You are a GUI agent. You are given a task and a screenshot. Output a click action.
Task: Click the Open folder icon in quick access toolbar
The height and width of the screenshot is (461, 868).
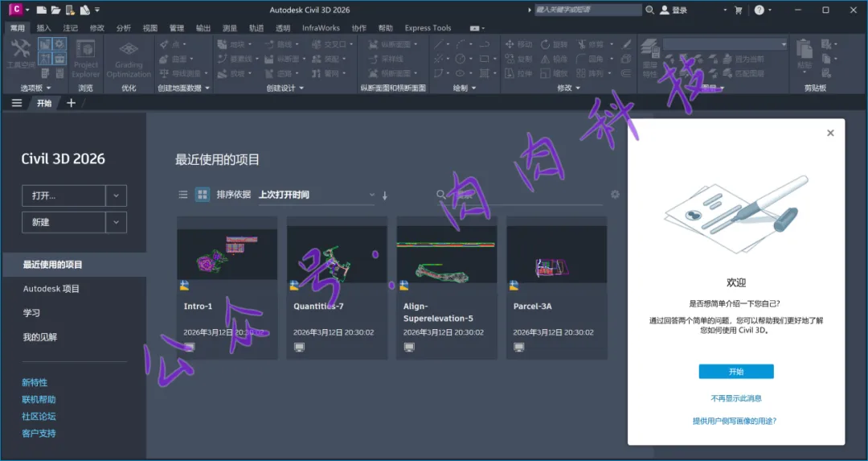pyautogui.click(x=56, y=10)
